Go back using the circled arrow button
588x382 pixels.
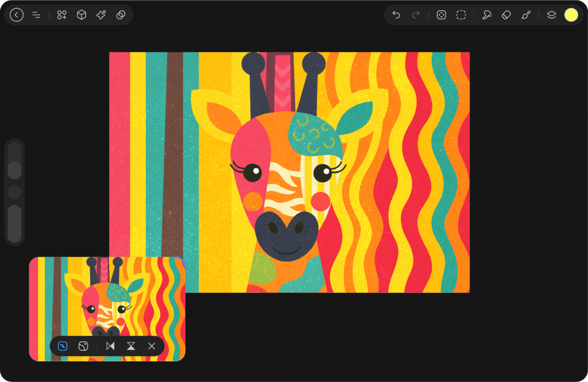[x=17, y=15]
